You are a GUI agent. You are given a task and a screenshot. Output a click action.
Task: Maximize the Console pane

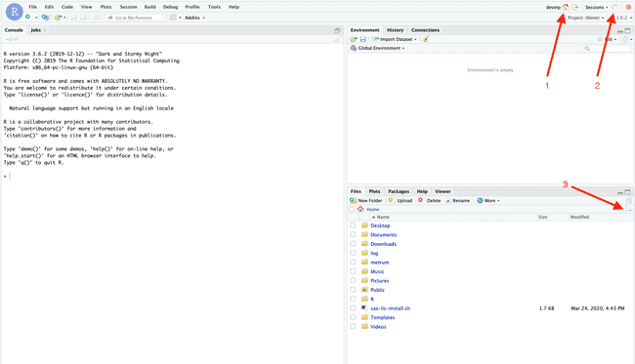pos(337,30)
